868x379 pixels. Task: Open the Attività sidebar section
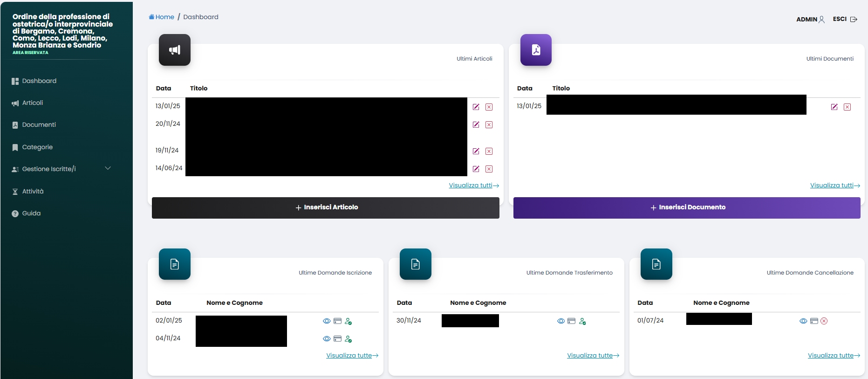33,191
